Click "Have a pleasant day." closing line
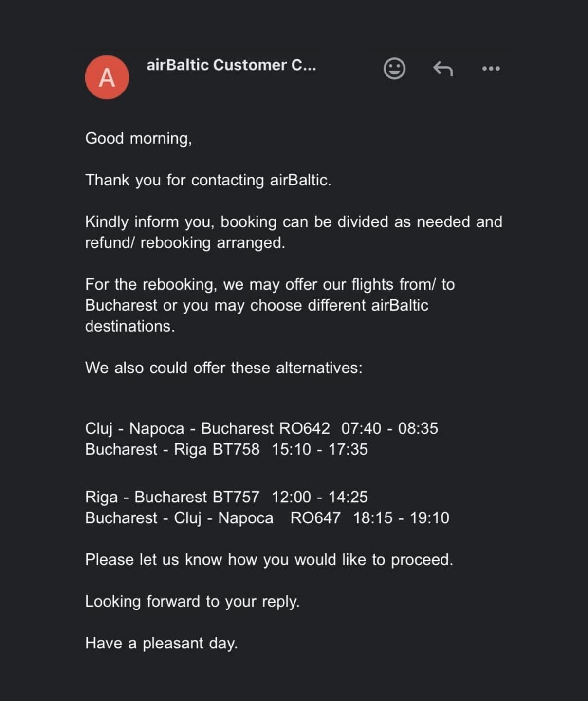588x701 pixels. (162, 644)
